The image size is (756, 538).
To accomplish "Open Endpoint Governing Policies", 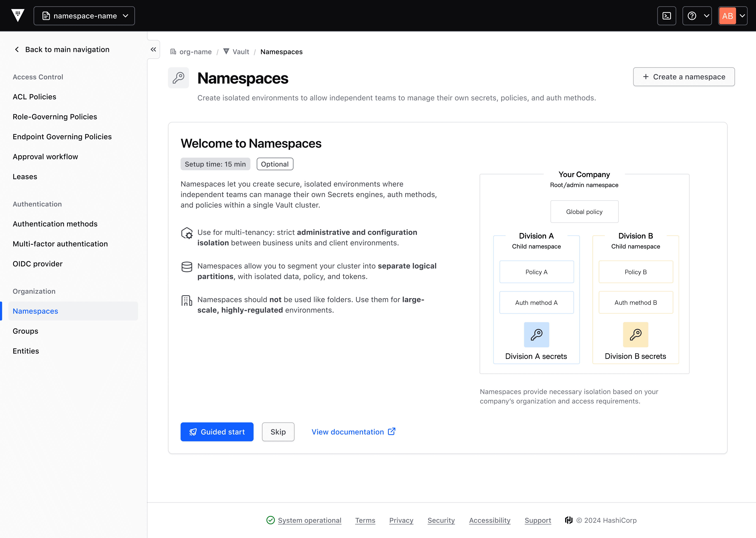I will click(x=62, y=137).
